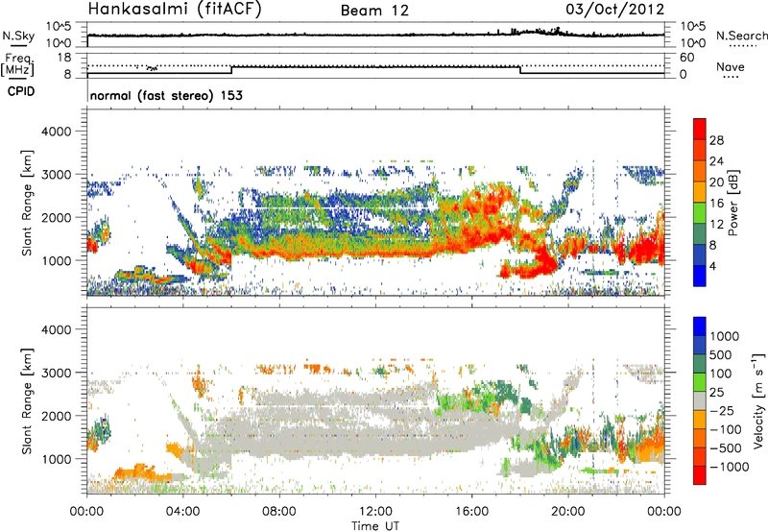Click 'normal (fast stereo) 153' text
Screen dimensions: 768x532
166,95
